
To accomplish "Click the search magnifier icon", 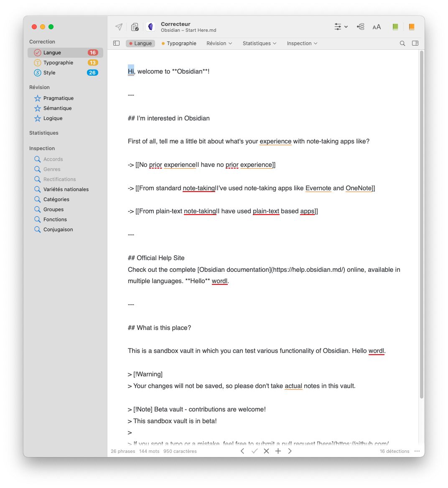I will 402,43.
